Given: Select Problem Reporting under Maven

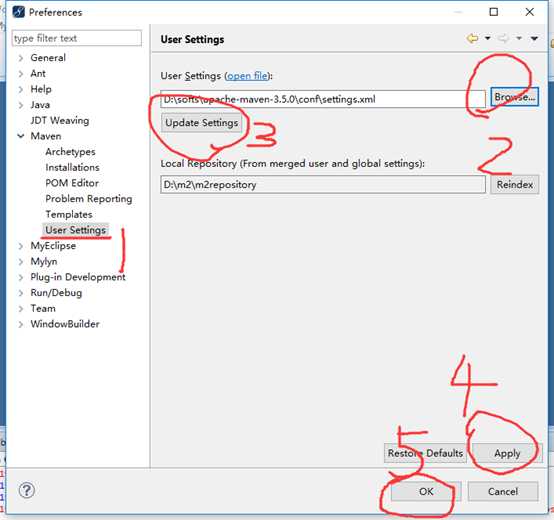Looking at the screenshot, I should pyautogui.click(x=89, y=199).
